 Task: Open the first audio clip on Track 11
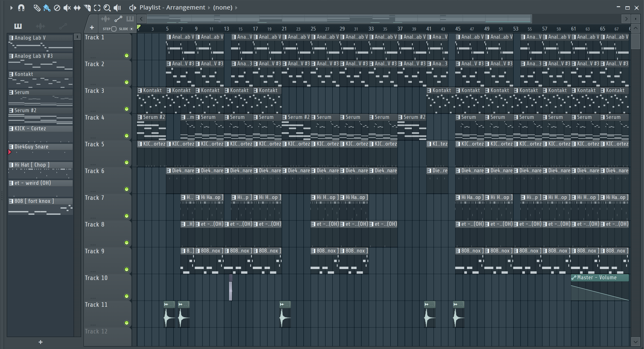coord(169,314)
